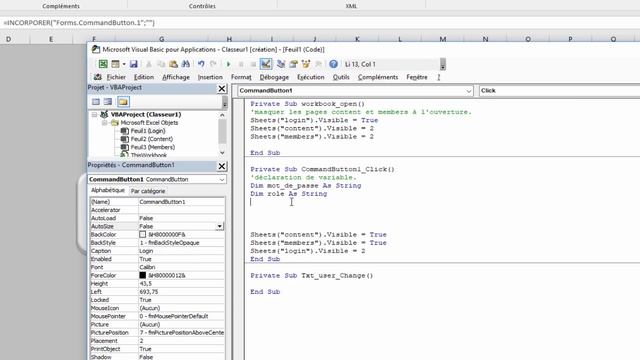This screenshot has height=360, width=640.
Task: Click the Break pause icon
Action: pos(241,64)
